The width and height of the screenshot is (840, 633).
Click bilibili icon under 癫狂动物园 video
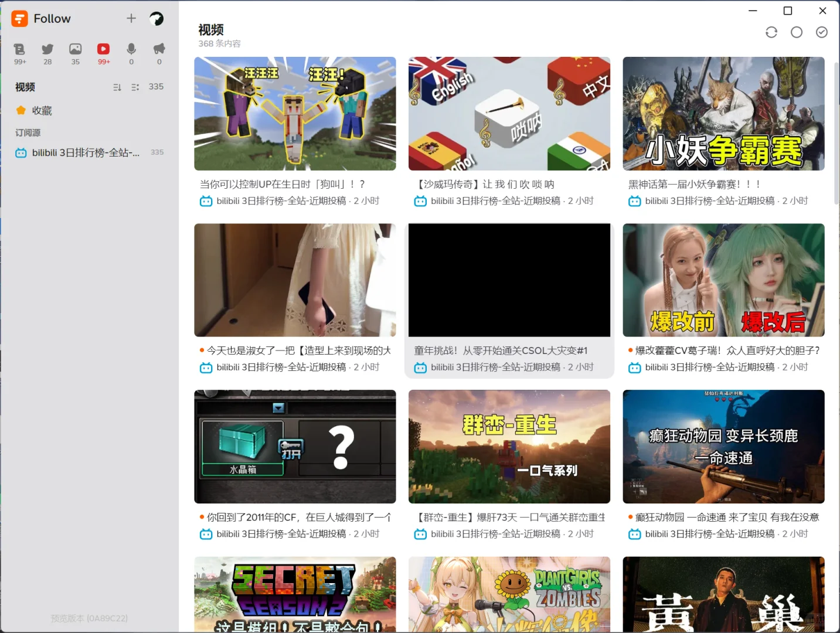click(635, 535)
